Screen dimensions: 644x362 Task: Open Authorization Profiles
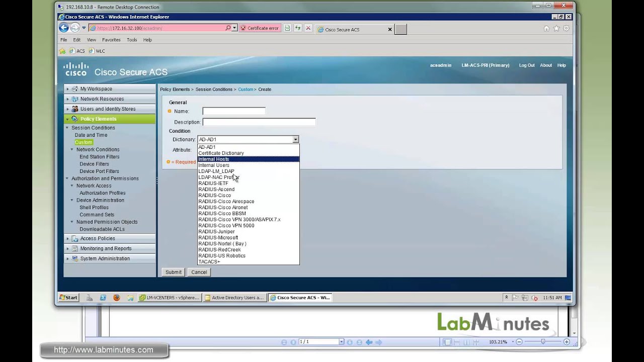tap(103, 193)
